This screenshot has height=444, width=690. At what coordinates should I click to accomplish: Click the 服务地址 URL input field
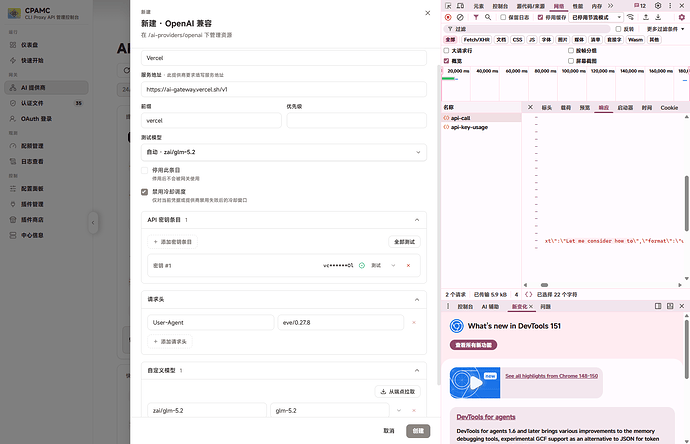tap(283, 89)
